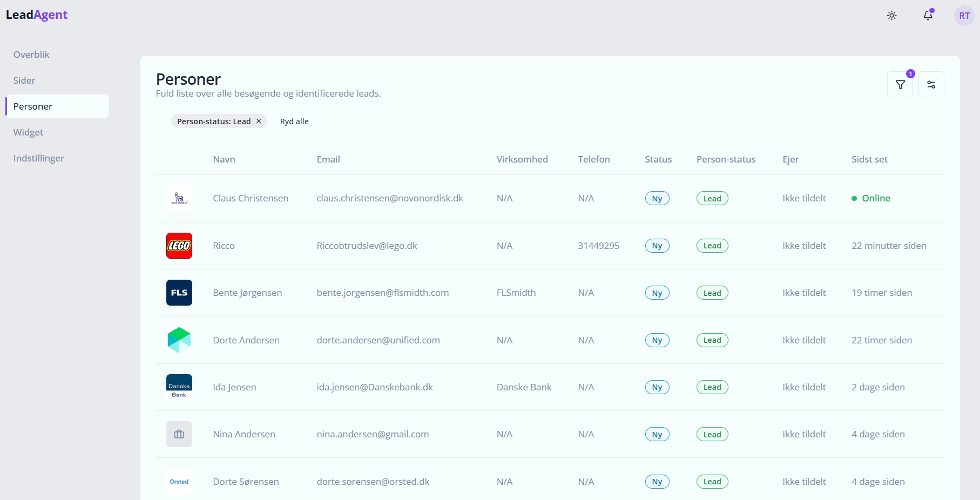
Task: Open notifications bell icon
Action: pos(928,16)
